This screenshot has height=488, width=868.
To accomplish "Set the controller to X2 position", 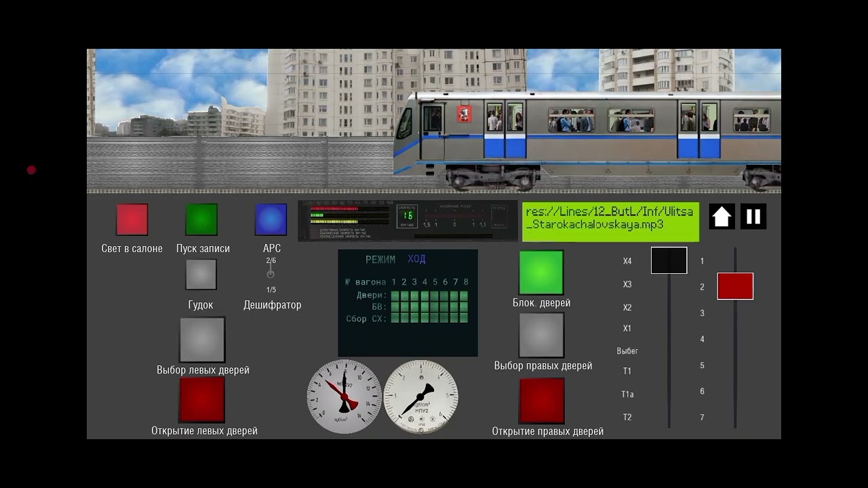I will coord(627,308).
